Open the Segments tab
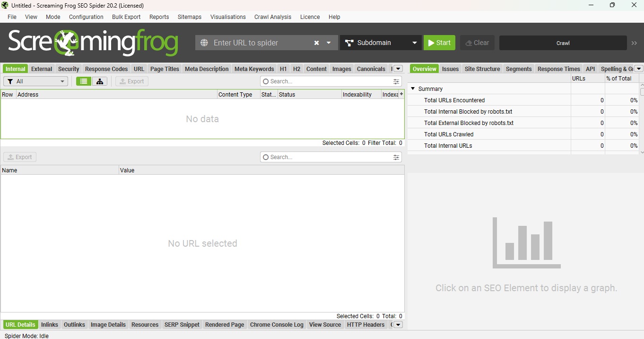Viewport: 644px width, 339px height. pyautogui.click(x=519, y=69)
